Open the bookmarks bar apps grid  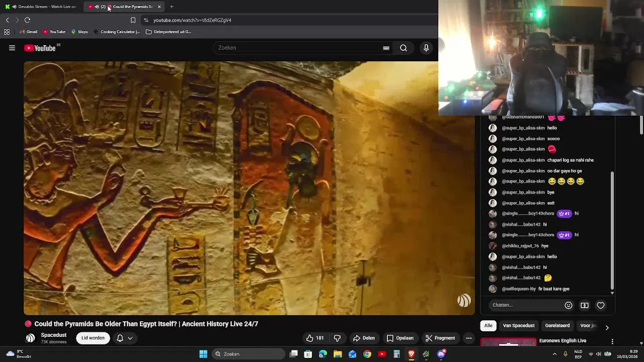coord(7,32)
